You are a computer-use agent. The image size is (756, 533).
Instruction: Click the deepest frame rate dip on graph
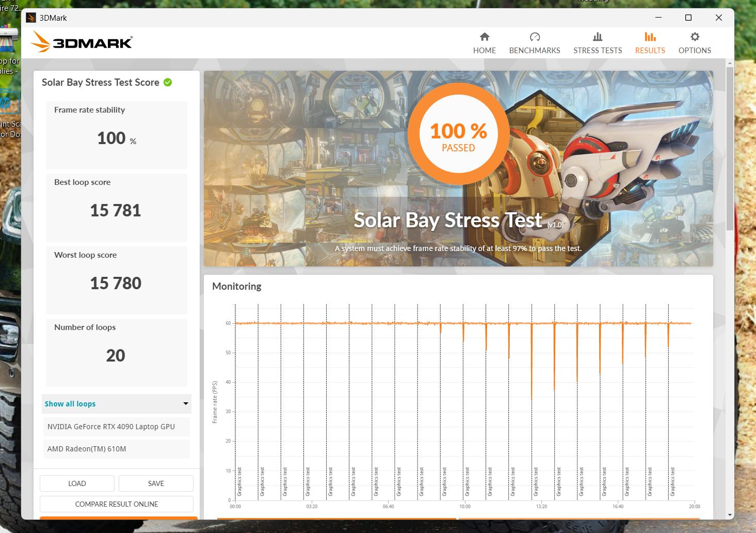pyautogui.click(x=532, y=398)
